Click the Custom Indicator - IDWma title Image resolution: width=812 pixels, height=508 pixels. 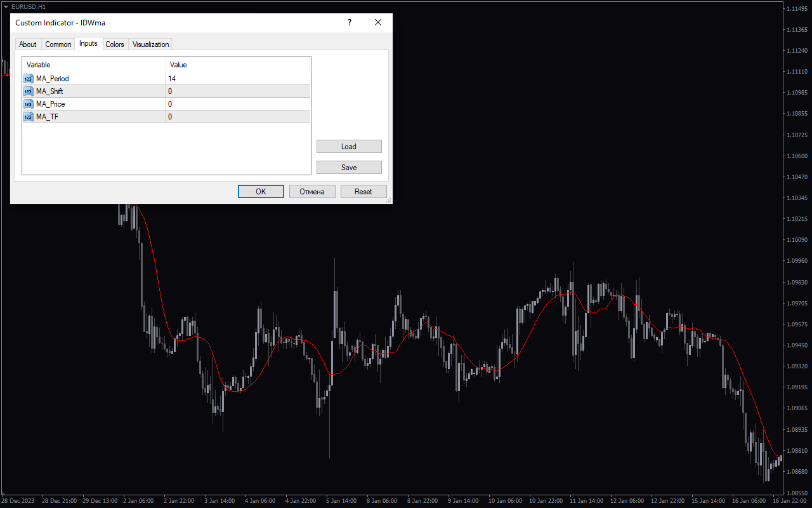point(60,23)
